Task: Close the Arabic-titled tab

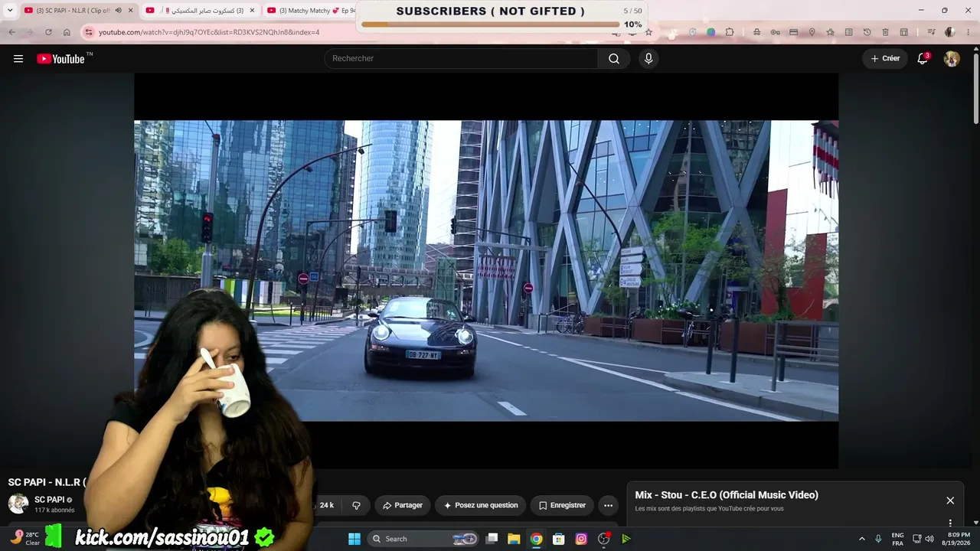Action: 252,11
